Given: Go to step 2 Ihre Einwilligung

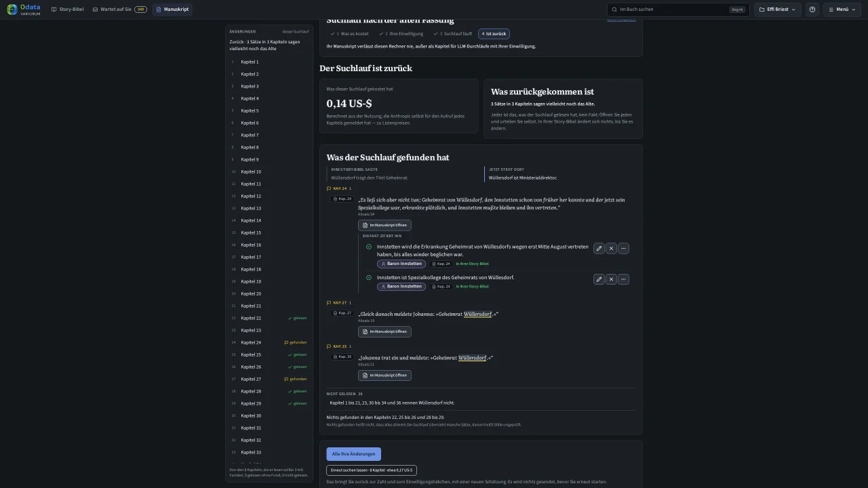Looking at the screenshot, I should (400, 34).
